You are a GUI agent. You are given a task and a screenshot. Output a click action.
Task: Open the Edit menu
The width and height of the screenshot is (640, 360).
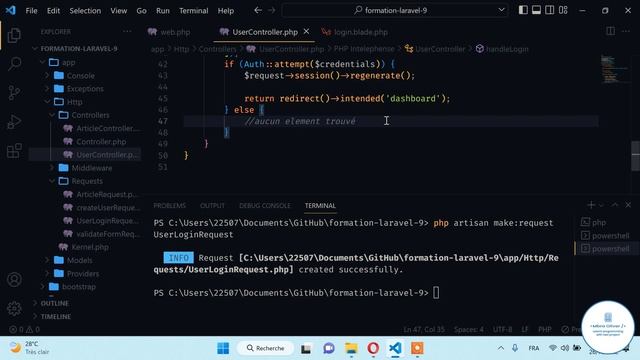click(53, 11)
